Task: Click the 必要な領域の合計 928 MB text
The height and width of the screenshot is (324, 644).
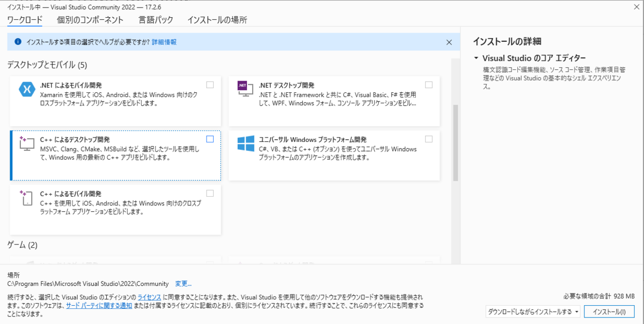Action: coord(599,297)
